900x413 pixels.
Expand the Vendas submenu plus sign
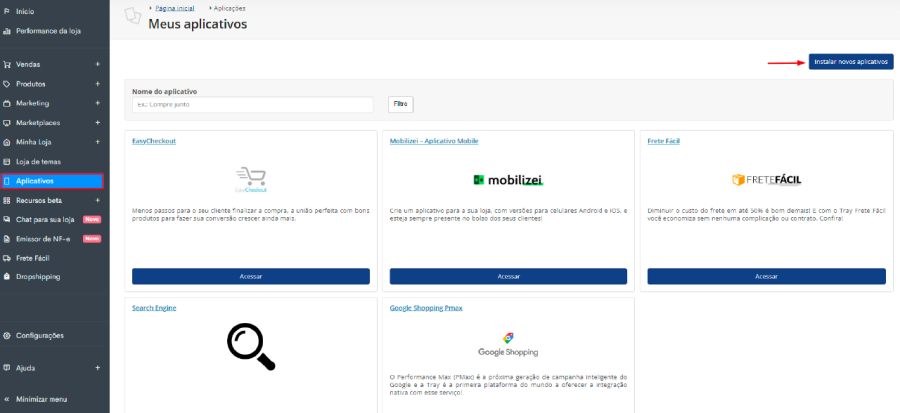coord(97,64)
